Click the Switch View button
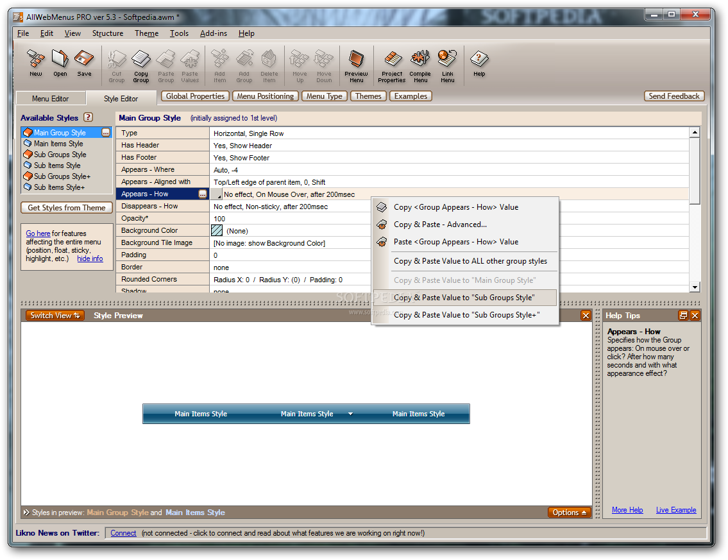This screenshot has height=560, width=728. click(x=55, y=316)
